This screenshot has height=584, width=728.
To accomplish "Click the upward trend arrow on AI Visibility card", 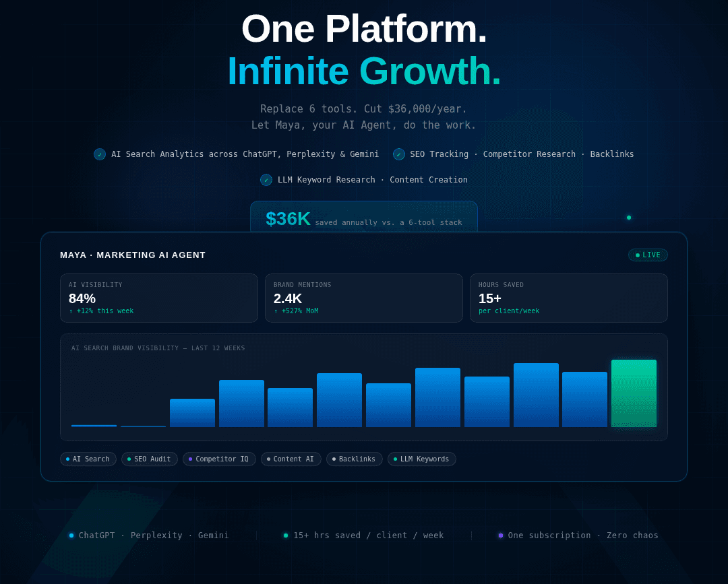I will tap(71, 311).
